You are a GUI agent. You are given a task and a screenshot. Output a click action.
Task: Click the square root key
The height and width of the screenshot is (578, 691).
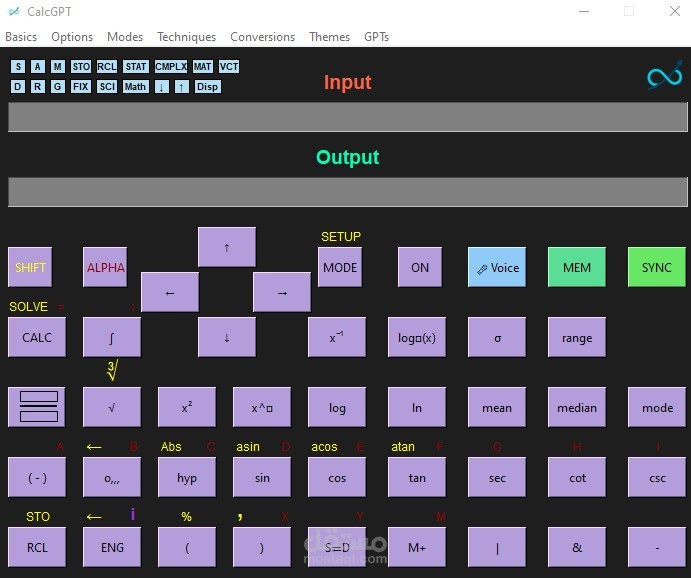(112, 407)
